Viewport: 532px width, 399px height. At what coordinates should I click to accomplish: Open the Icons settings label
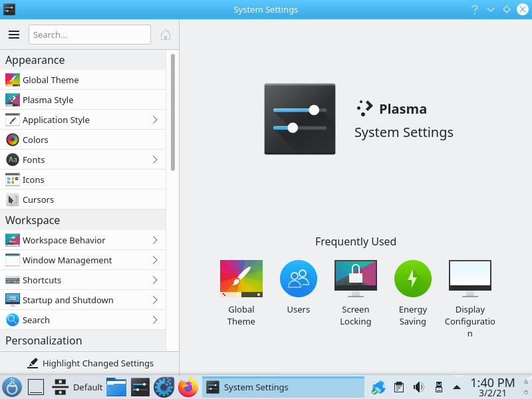[x=33, y=180]
